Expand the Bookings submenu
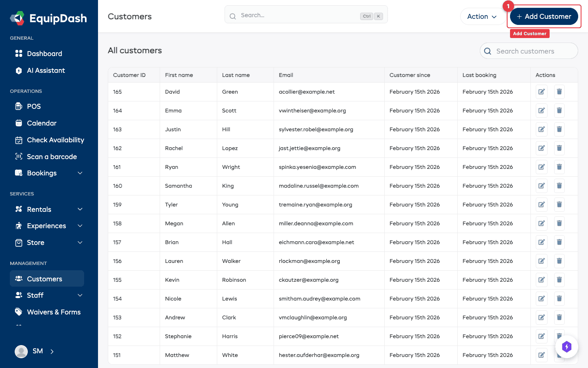 [x=80, y=173]
